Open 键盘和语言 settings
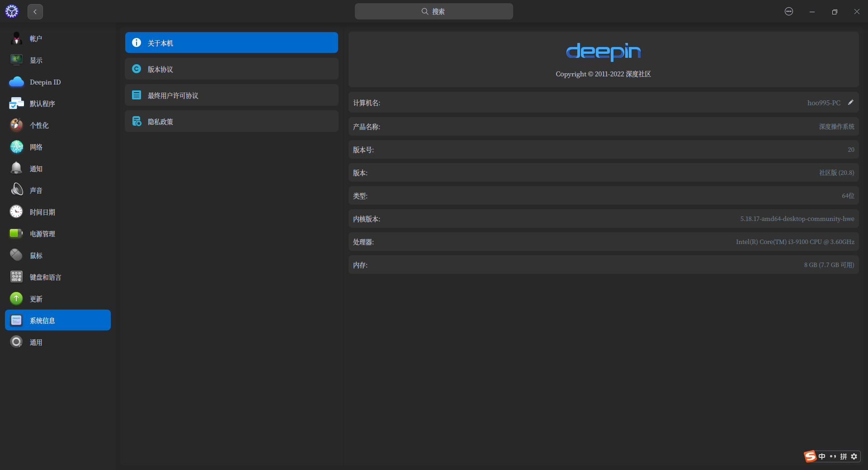 pos(45,277)
